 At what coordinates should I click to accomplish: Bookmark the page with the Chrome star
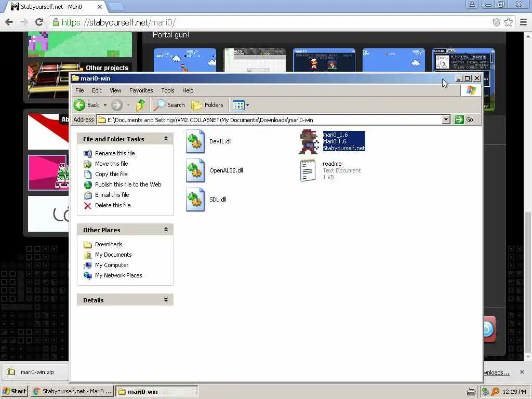click(508, 22)
